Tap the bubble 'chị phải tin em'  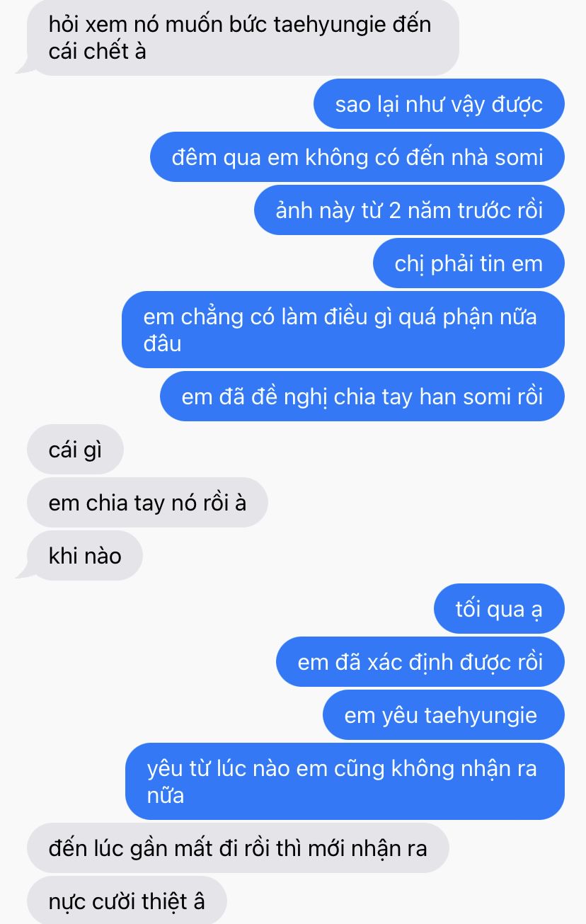coord(469,263)
